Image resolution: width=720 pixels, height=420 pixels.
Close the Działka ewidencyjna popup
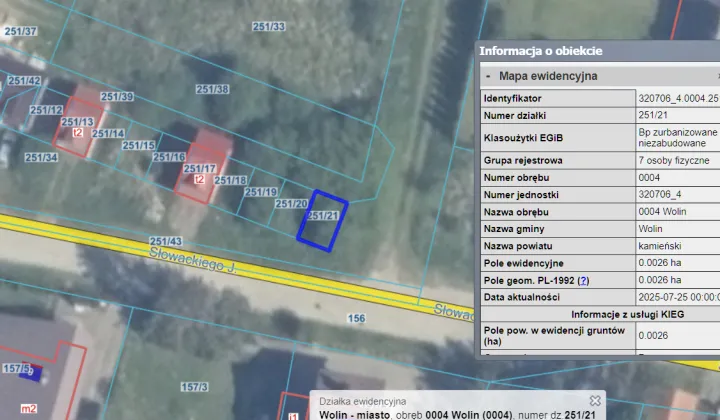[595, 401]
